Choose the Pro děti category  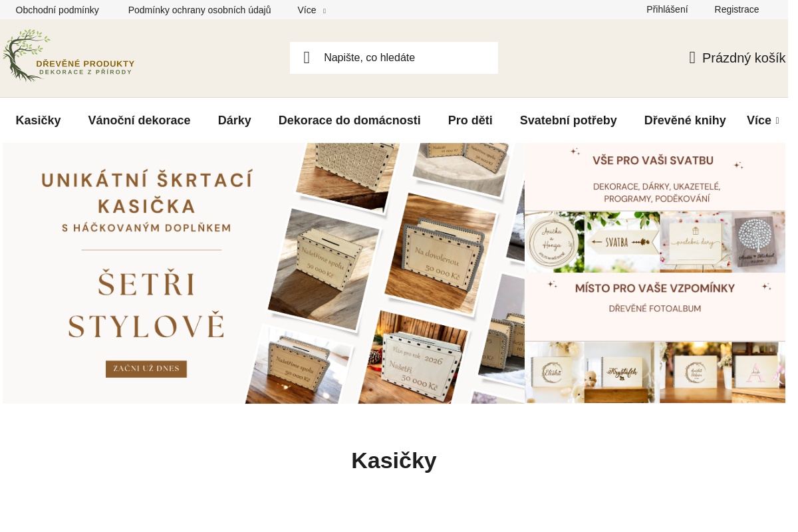(470, 120)
